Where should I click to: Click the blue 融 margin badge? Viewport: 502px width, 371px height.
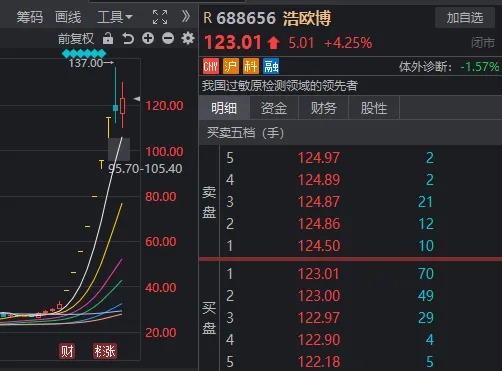(271, 66)
